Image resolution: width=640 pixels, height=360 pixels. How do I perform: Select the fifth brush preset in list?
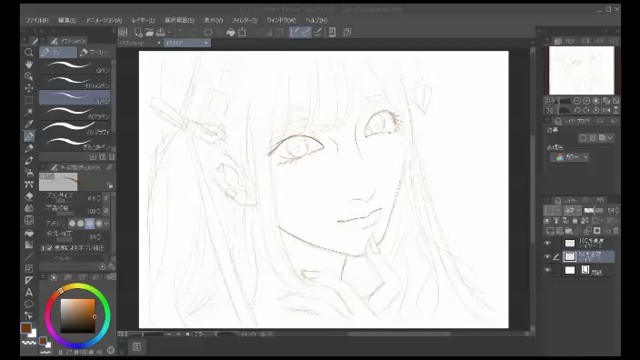point(75,127)
